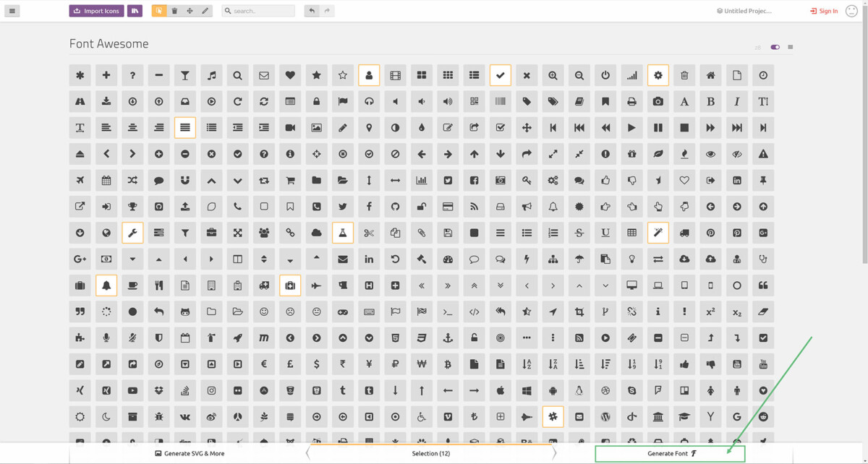Open the icon library browser beside Import Icons

point(135,10)
